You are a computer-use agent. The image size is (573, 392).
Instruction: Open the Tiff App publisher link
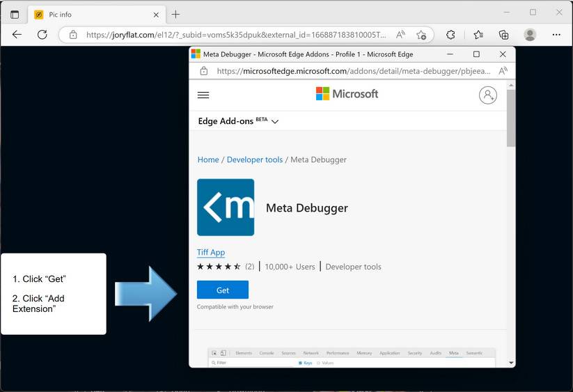click(x=211, y=253)
